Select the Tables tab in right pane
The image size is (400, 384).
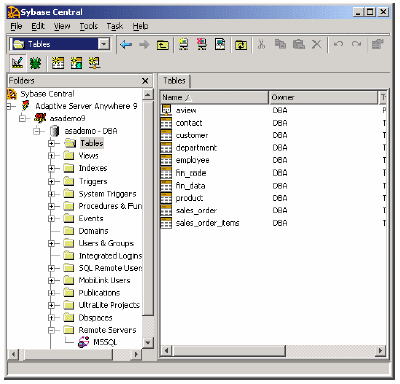click(174, 81)
